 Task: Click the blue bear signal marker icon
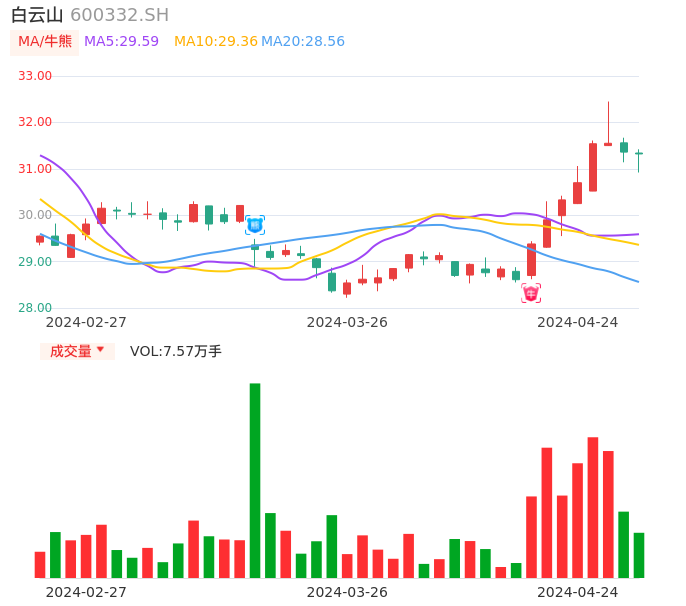click(255, 225)
